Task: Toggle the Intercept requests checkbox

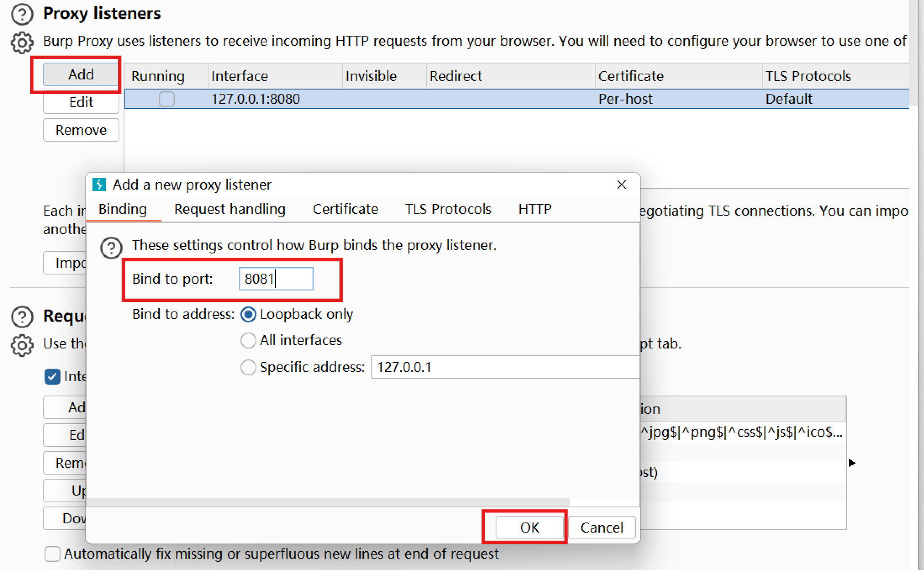Action: click(x=52, y=377)
